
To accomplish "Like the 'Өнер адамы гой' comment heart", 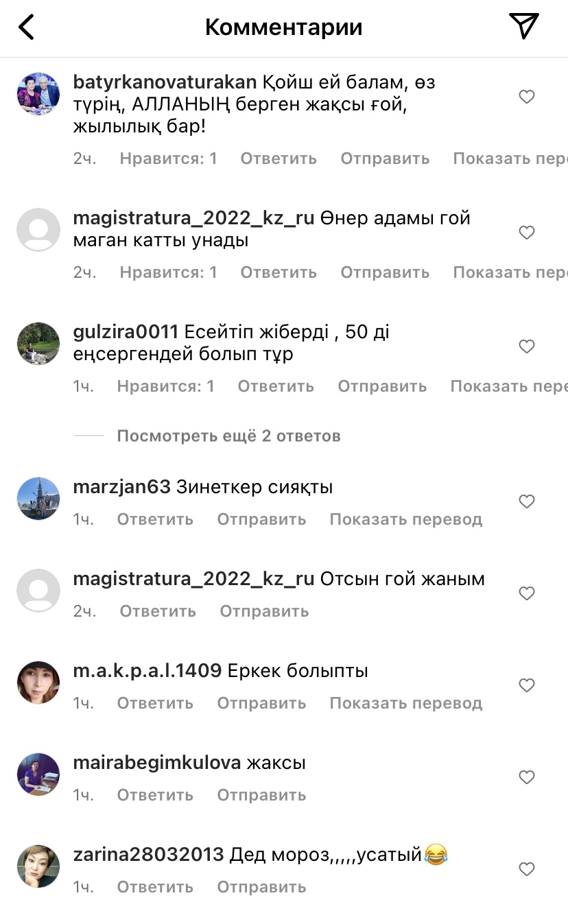I will (526, 233).
